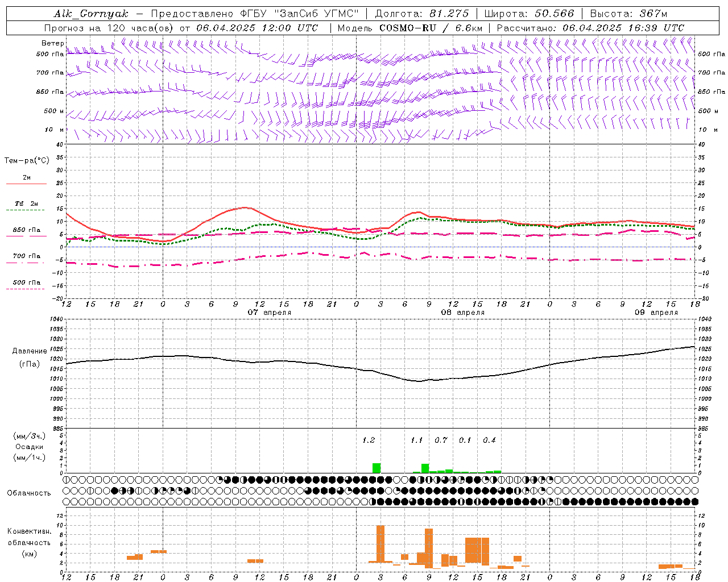Click the Конвективн. convective cloud label

29,531
